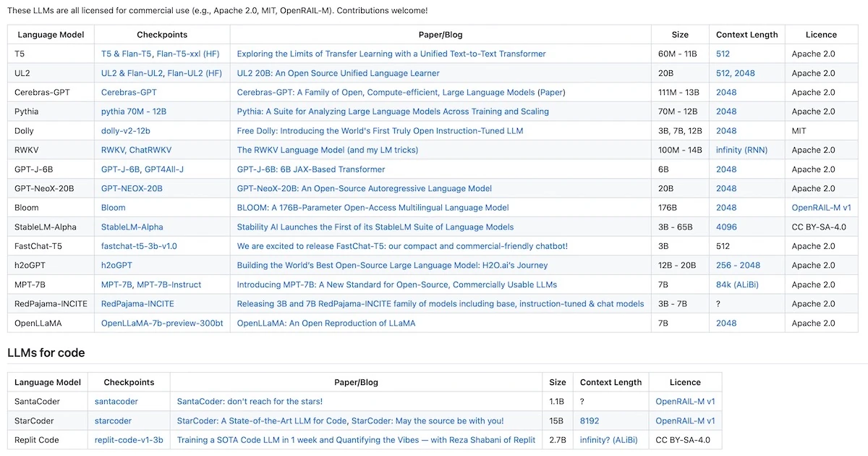Open the T5 transfer learning paper link
Viewport: 868px width, 456px height.
pos(391,54)
